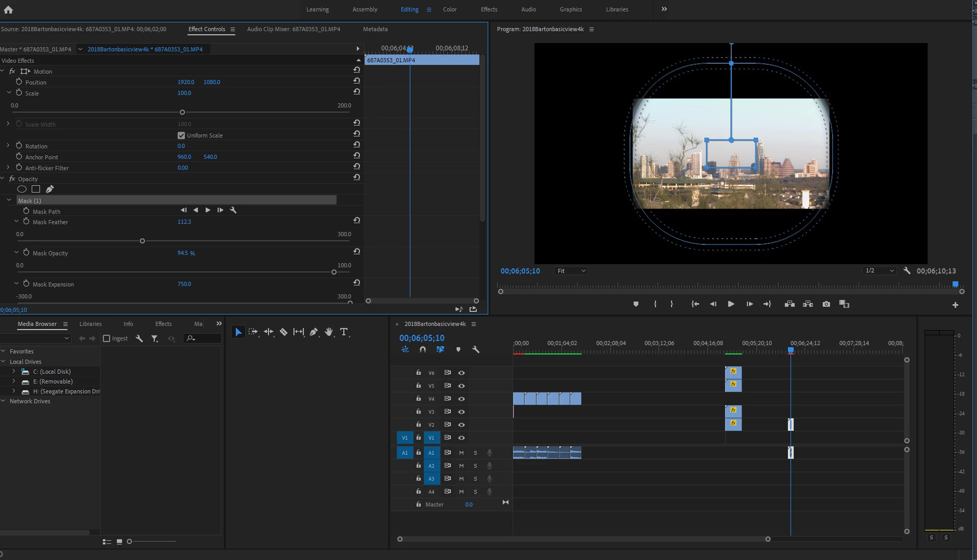Viewport: 977px width, 560px height.
Task: Uncheck the Uniform Scale checkbox
Action: click(x=181, y=135)
